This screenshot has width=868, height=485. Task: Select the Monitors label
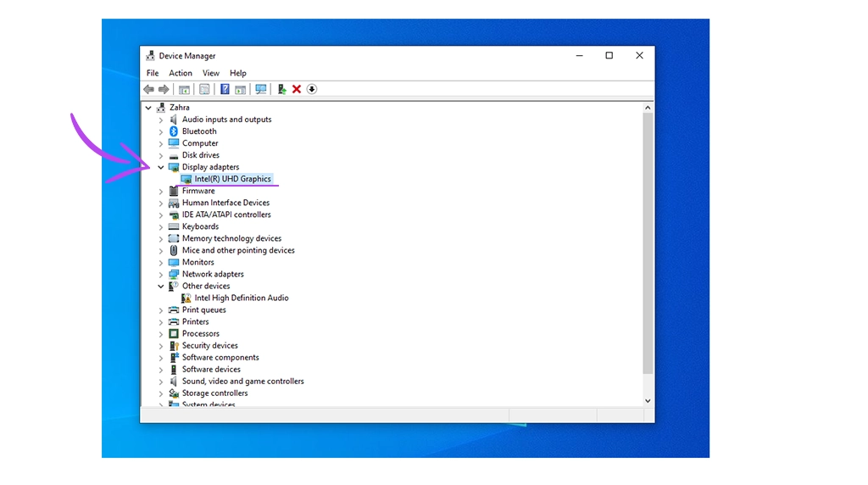[x=198, y=263]
